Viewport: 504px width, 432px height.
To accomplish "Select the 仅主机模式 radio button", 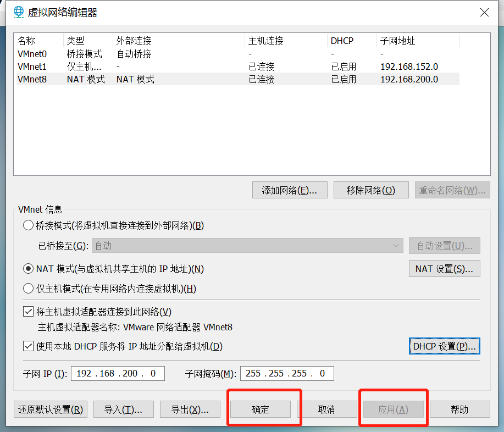I will click(x=28, y=289).
